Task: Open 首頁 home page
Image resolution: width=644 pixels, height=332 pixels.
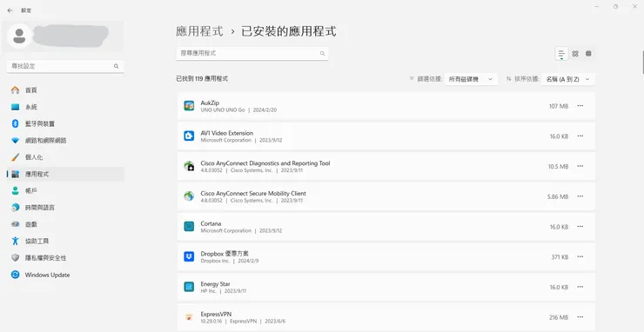Action: (65, 90)
